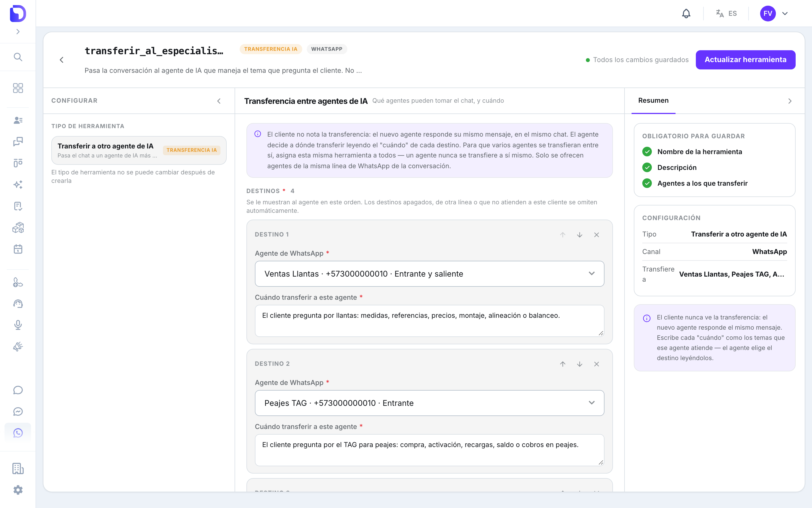Click the transferir_al_especialis… tool name
Screen dimensions: 812x508
pyautogui.click(x=154, y=51)
